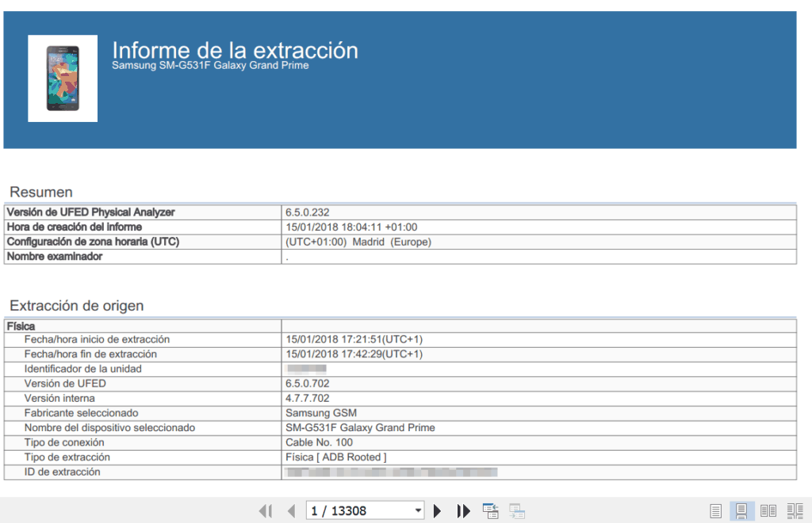This screenshot has width=812, height=523.
Task: Jump to the last page
Action: coord(463,511)
